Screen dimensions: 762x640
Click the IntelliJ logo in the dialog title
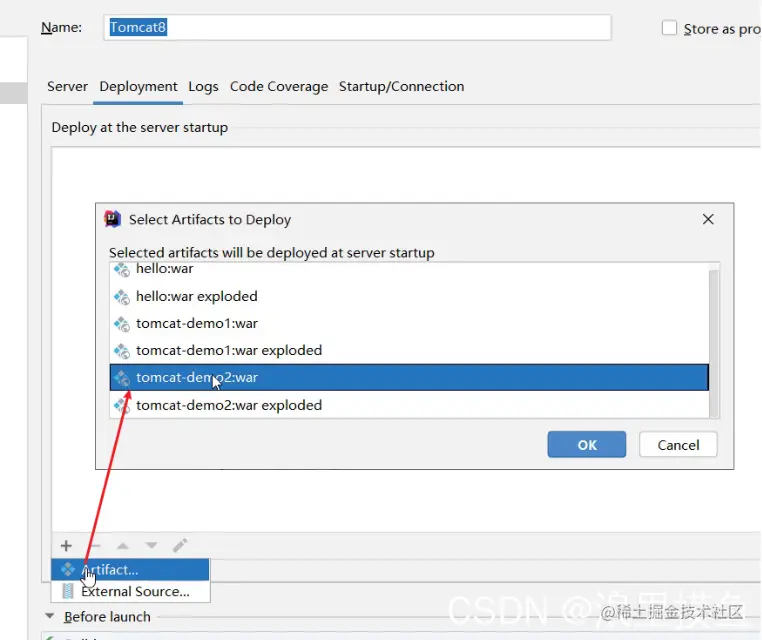(x=112, y=219)
